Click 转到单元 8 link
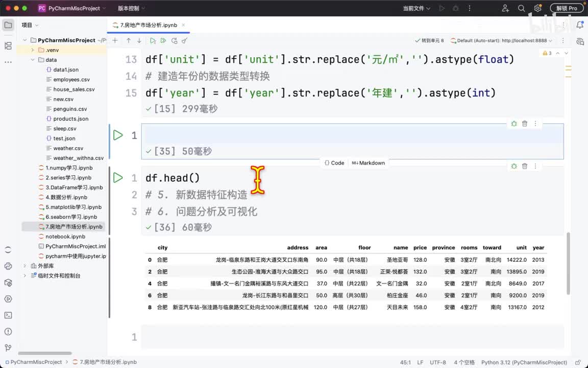Viewport: 588px width, 368px height. [429, 40]
